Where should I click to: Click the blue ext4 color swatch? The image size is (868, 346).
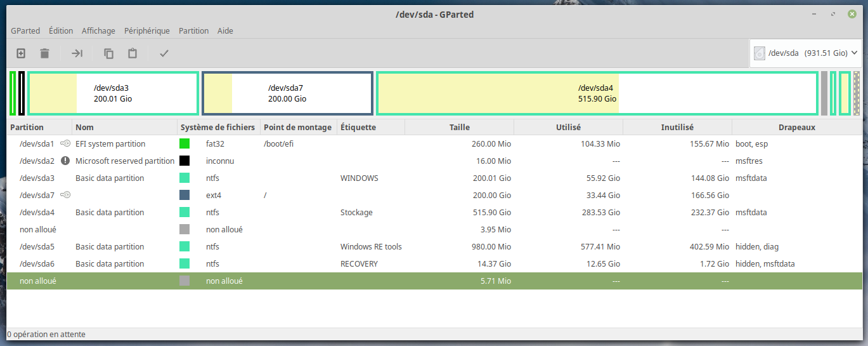coord(185,196)
